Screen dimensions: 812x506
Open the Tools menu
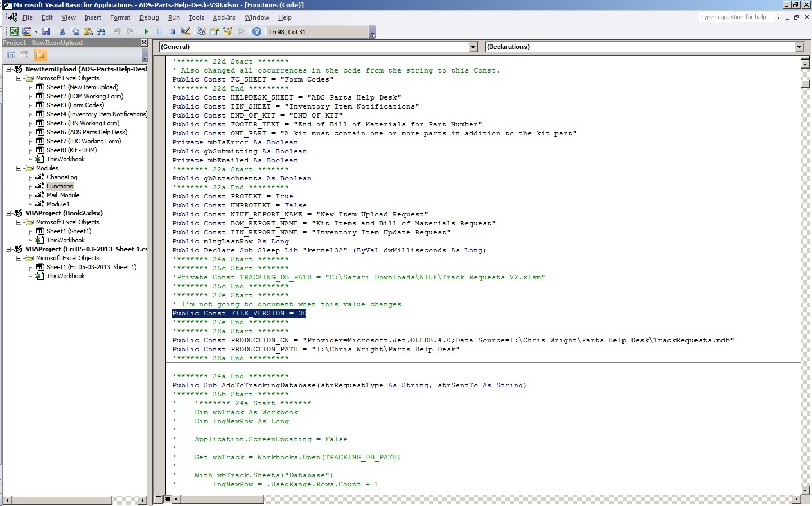196,17
